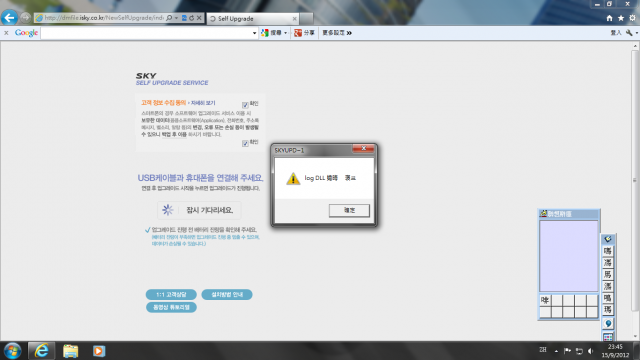This screenshot has width=640, height=360.
Task: Open 설치방법 안내 installation guide
Action: point(227,294)
